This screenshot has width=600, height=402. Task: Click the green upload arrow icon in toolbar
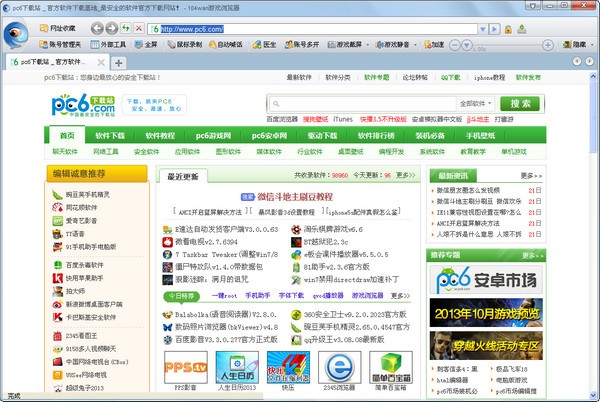[522, 29]
